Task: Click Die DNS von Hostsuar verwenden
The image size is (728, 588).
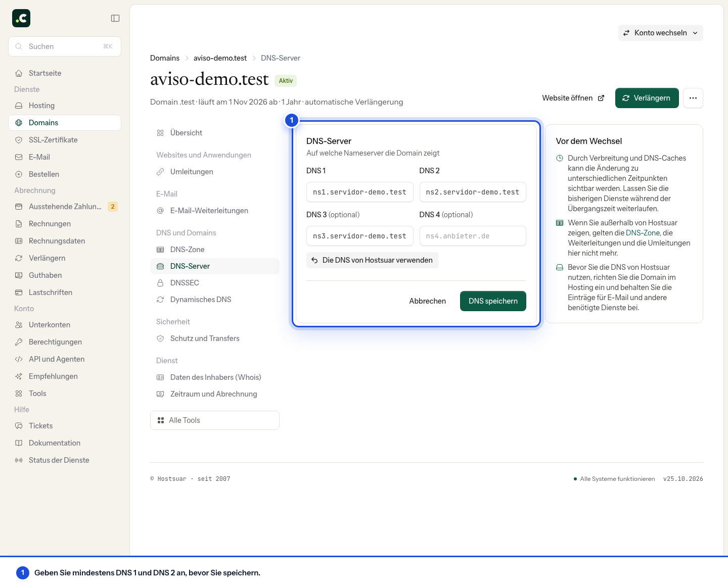Action: click(373, 260)
